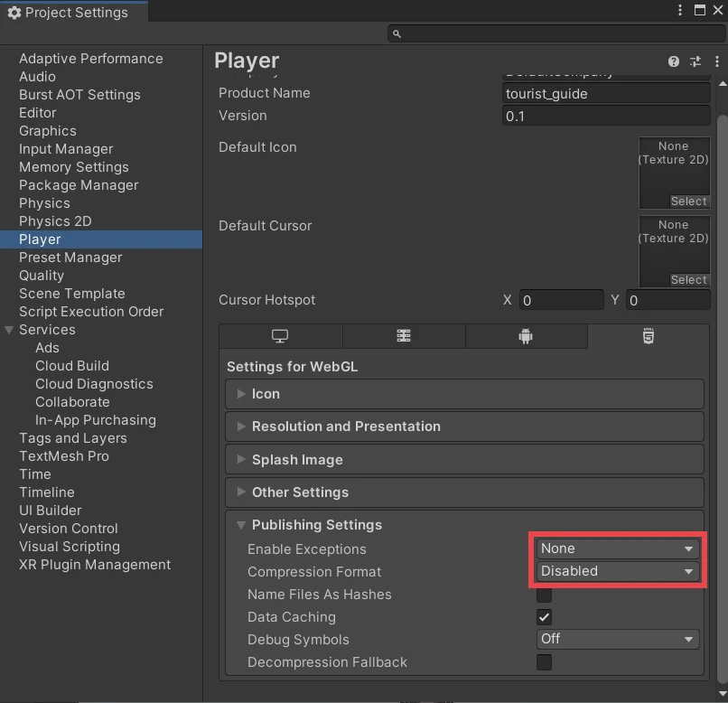This screenshot has width=728, height=703.
Task: Click the Default Icon texture slot
Action: pyautogui.click(x=674, y=173)
